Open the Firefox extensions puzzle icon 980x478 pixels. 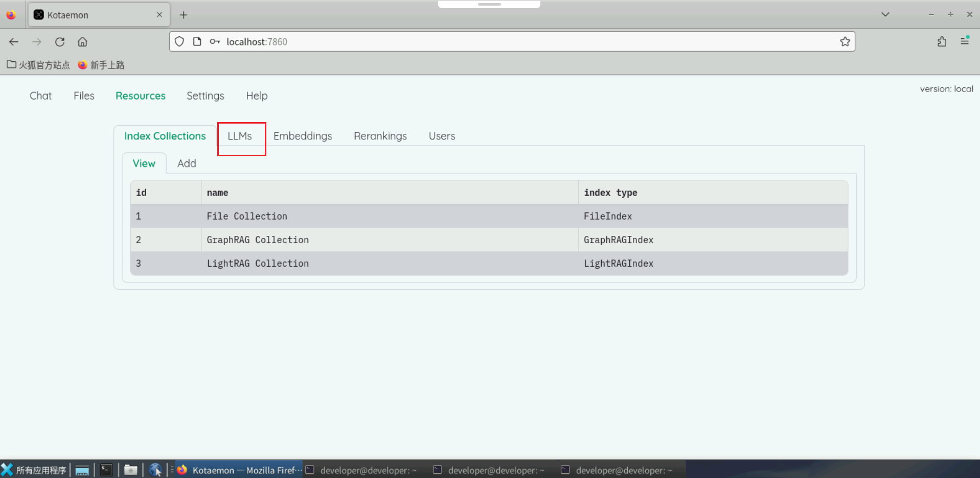click(x=942, y=42)
